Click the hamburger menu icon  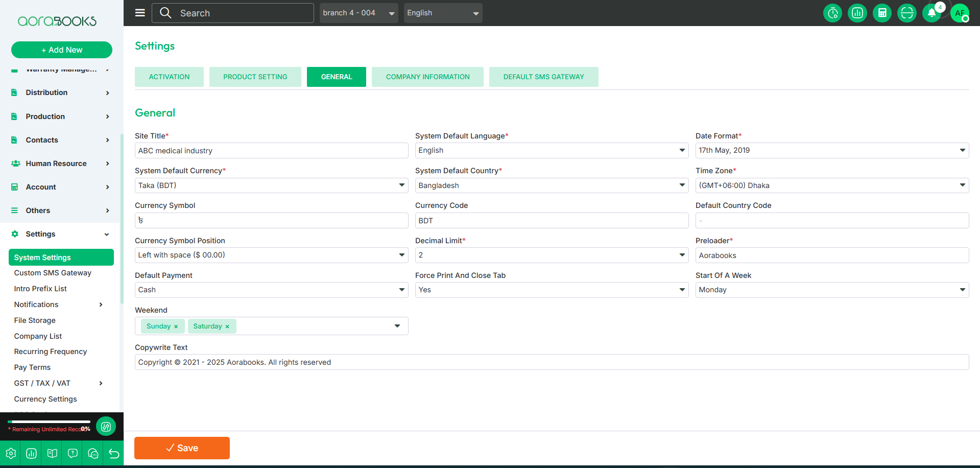point(140,13)
